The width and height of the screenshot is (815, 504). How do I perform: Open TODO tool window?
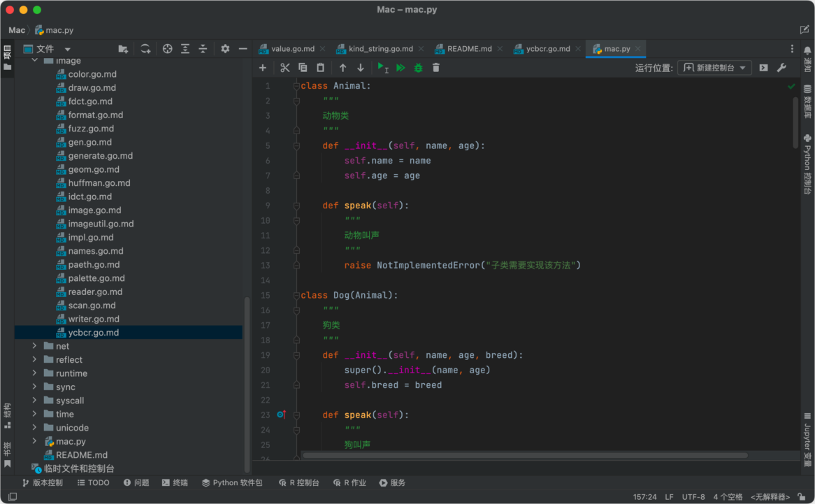(x=94, y=483)
